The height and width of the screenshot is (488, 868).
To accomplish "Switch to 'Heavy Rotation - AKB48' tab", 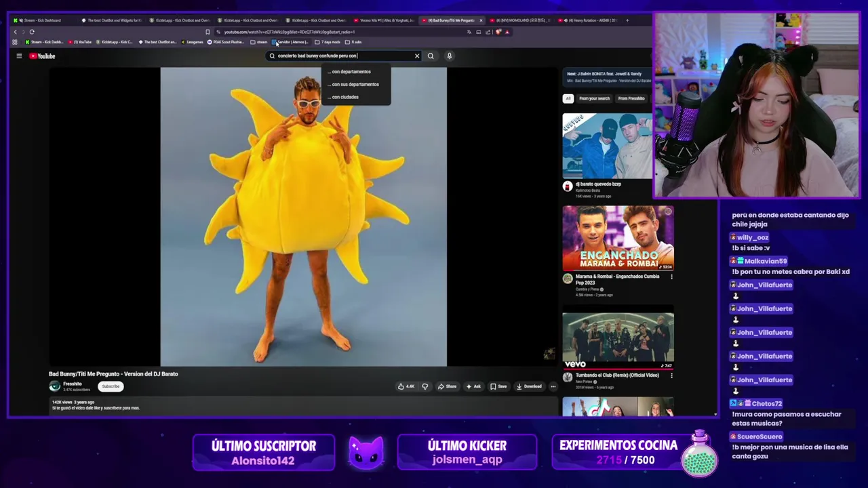I will tap(589, 20).
